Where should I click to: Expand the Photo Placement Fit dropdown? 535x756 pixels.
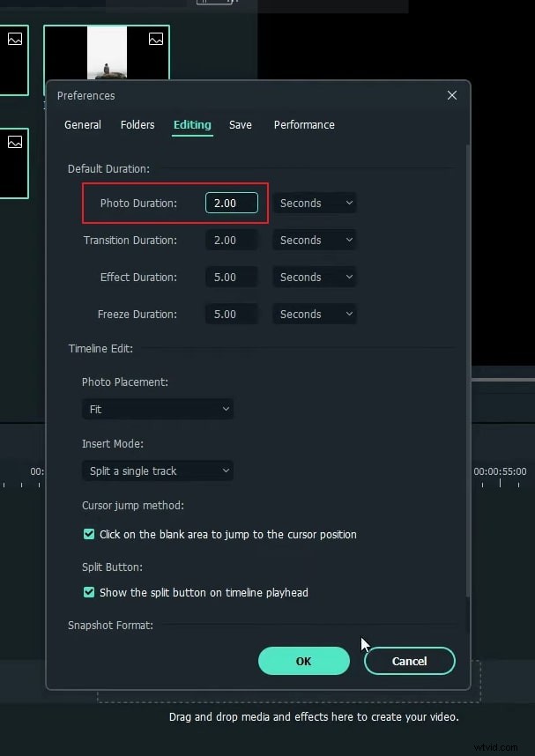157,409
